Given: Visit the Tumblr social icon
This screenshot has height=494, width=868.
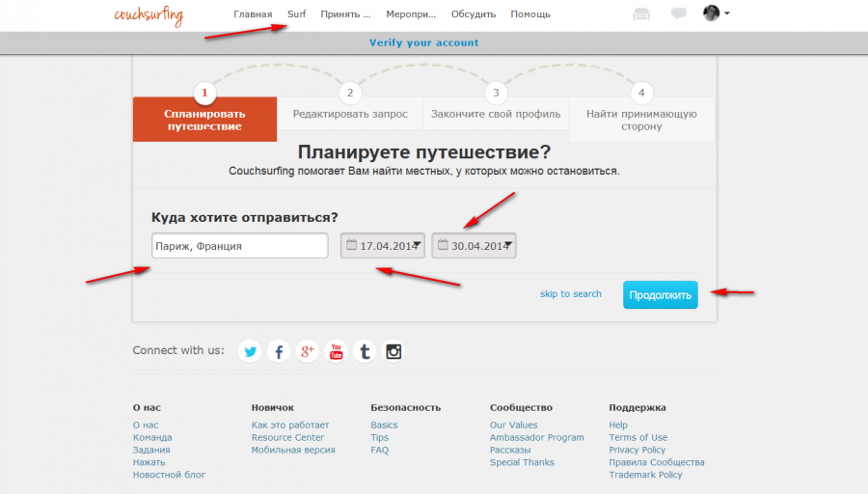Looking at the screenshot, I should click(x=365, y=351).
